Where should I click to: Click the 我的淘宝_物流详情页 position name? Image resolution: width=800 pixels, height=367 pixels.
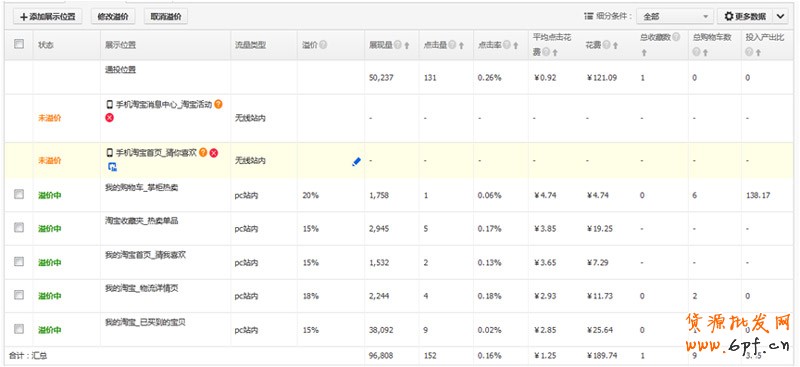141,288
